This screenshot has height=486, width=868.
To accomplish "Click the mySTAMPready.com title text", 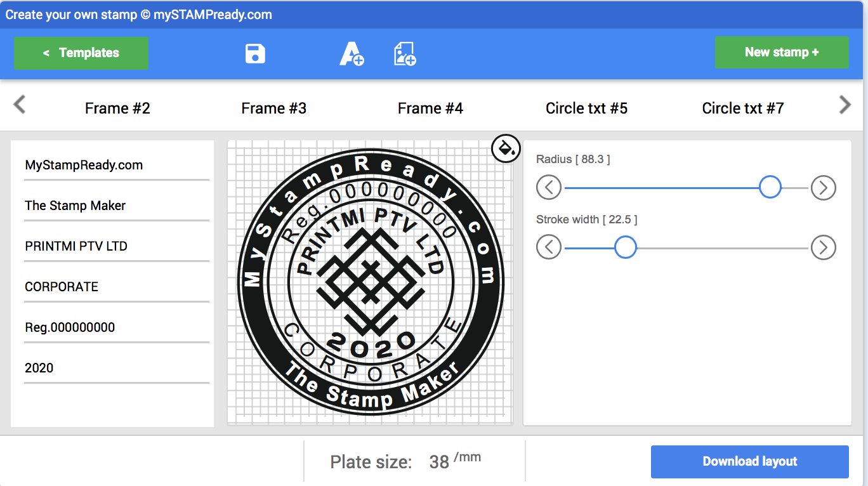I will (x=213, y=14).
